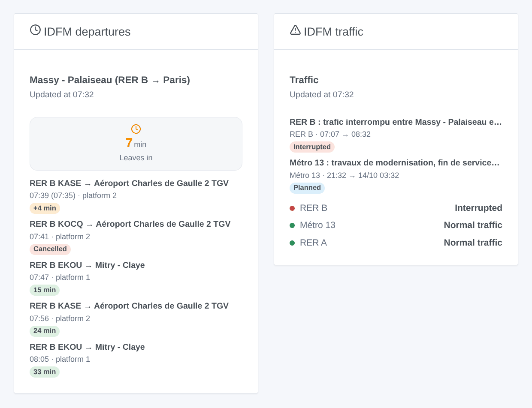Click the 07:41 platform 2 line
The width and height of the screenshot is (532, 408).
[60, 237]
